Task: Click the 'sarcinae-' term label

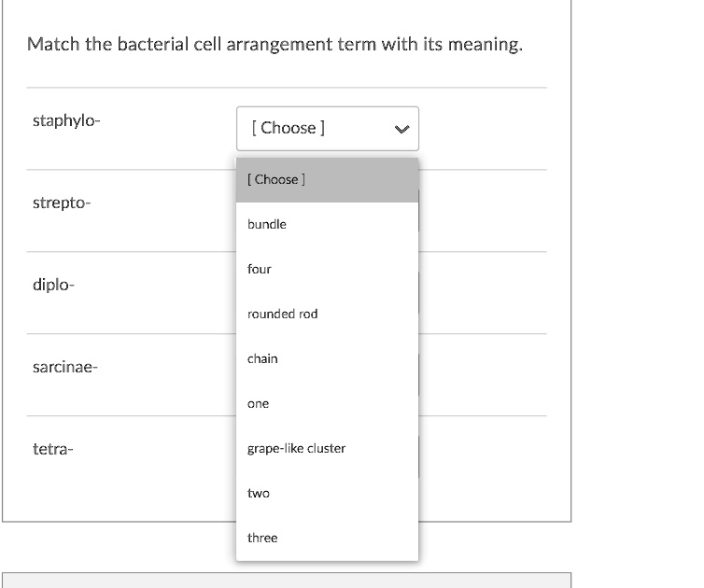Action: point(64,367)
